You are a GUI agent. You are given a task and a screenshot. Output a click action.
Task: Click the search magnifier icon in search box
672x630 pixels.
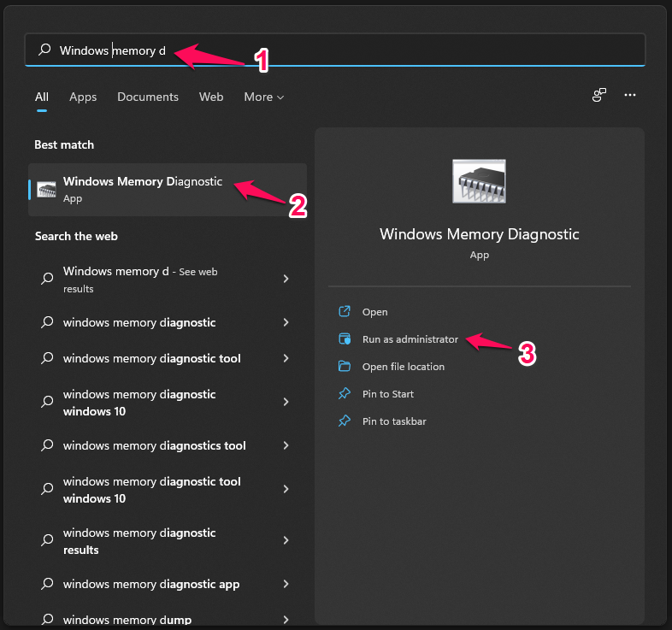click(44, 50)
